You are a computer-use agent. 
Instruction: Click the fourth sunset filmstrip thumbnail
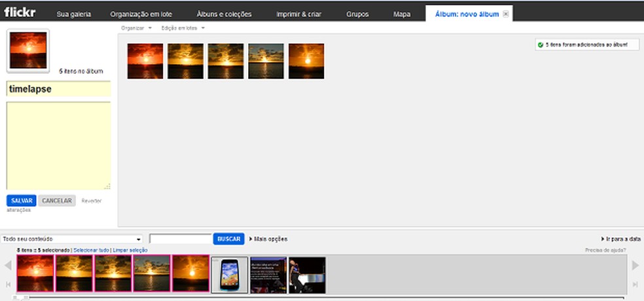click(x=152, y=274)
